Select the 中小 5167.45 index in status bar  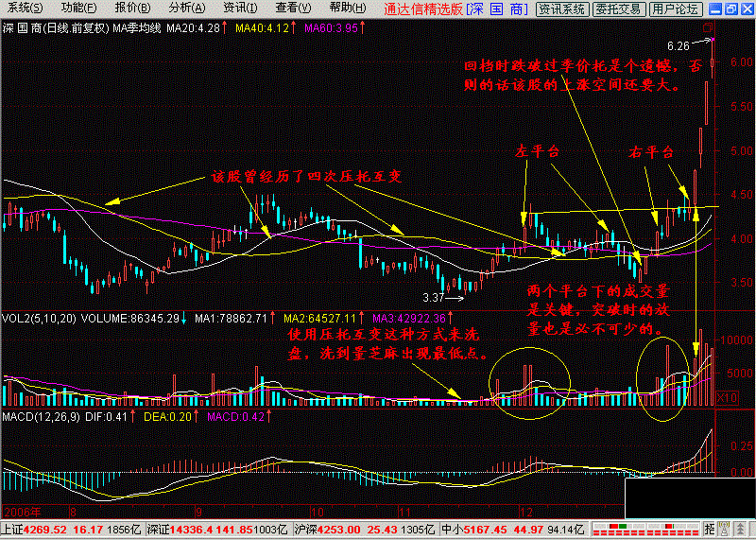coord(513,530)
